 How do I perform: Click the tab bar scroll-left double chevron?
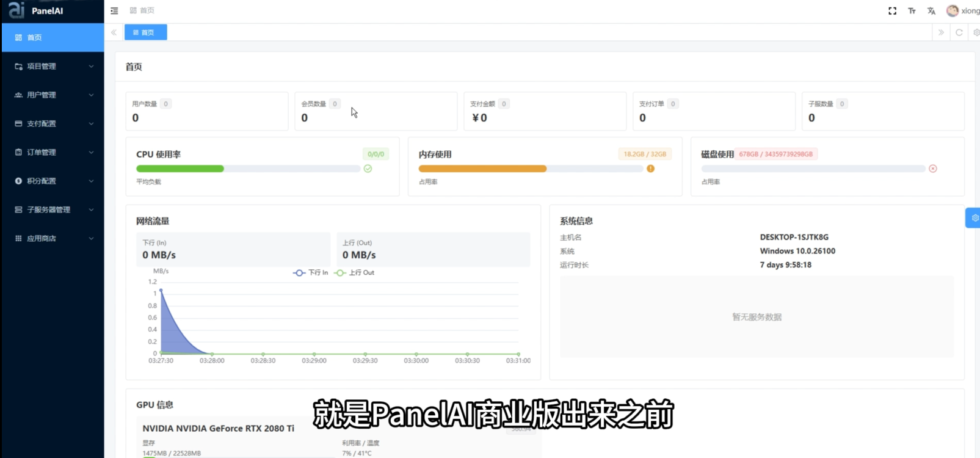(x=114, y=32)
